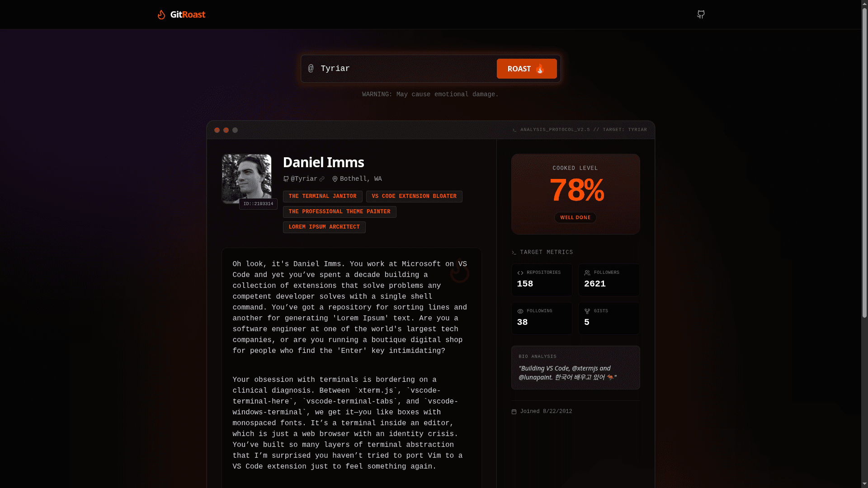The height and width of the screenshot is (488, 868).
Task: Click the location pin icon
Action: (335, 179)
